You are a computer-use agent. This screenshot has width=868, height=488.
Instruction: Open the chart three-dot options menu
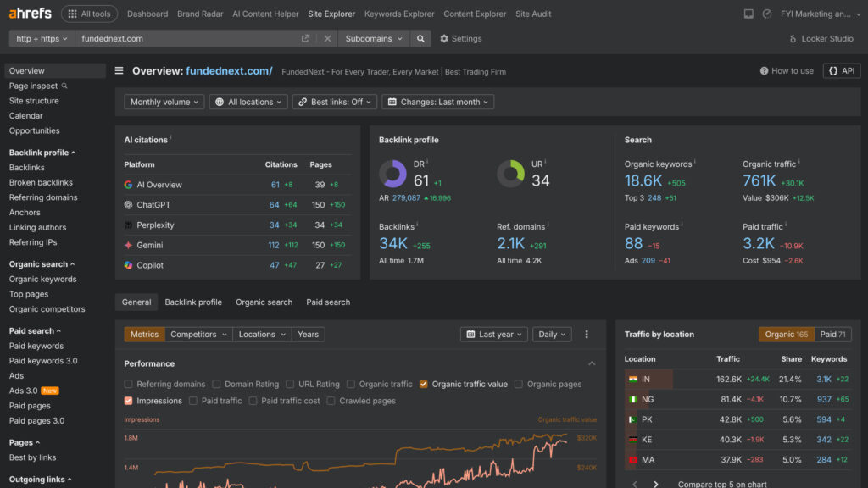point(587,334)
